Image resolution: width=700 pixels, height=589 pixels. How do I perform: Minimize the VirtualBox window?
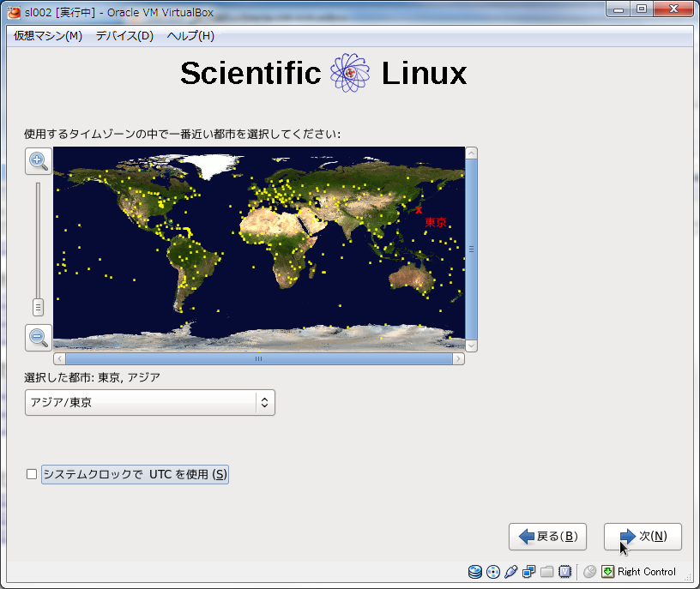[619, 9]
